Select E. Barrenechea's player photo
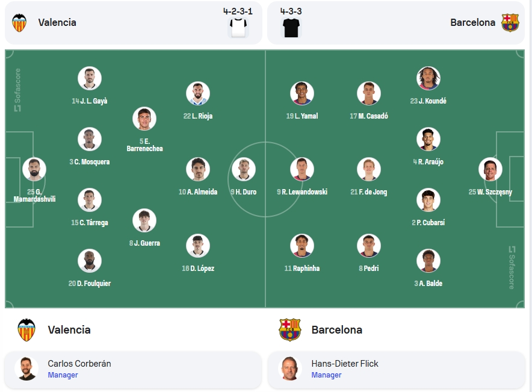532x392 pixels. coord(144,119)
